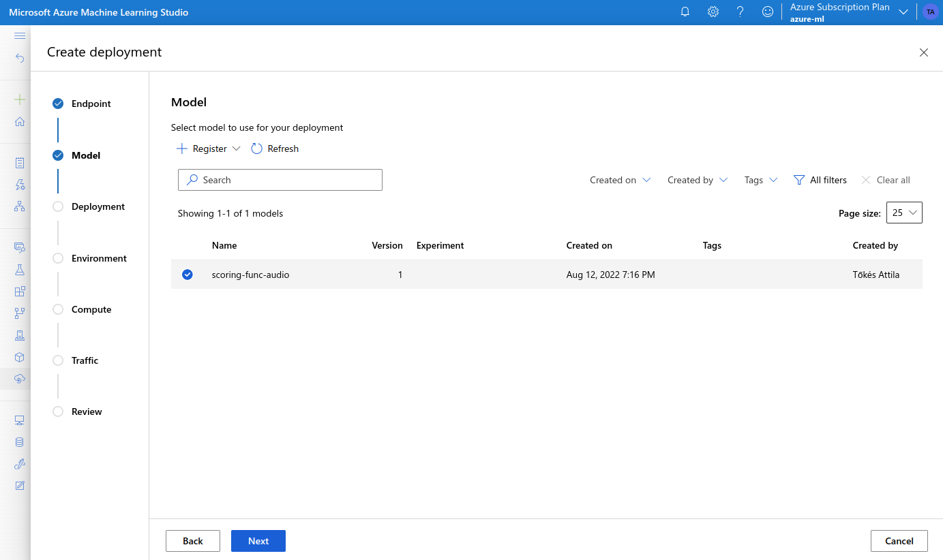Go to the Home icon in sidebar
Viewport: 943px width, 560px height.
(x=20, y=122)
